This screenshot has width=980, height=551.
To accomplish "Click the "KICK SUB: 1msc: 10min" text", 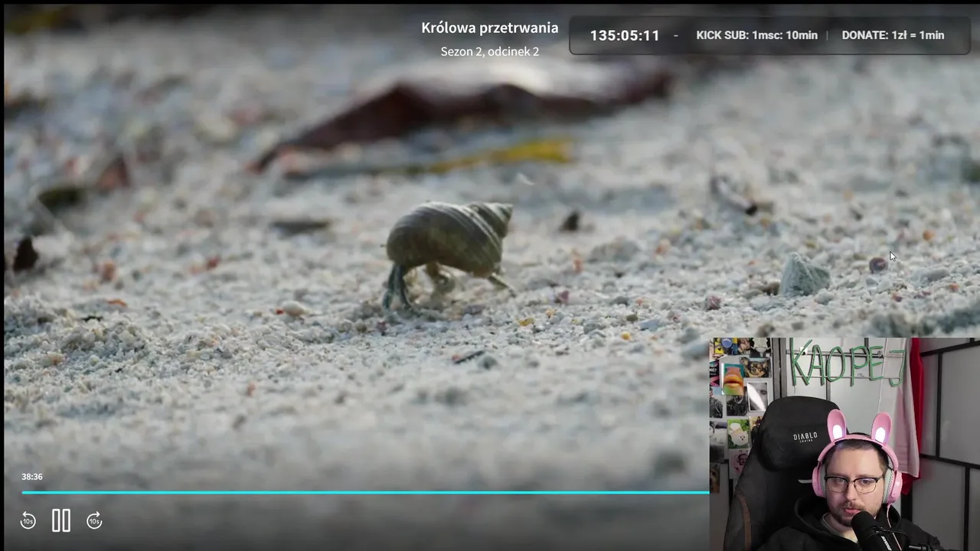I will point(756,35).
